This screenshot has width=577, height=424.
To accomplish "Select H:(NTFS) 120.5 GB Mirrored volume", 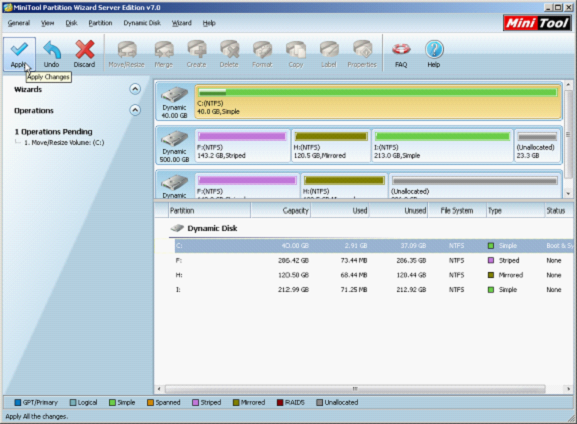I will coord(331,146).
